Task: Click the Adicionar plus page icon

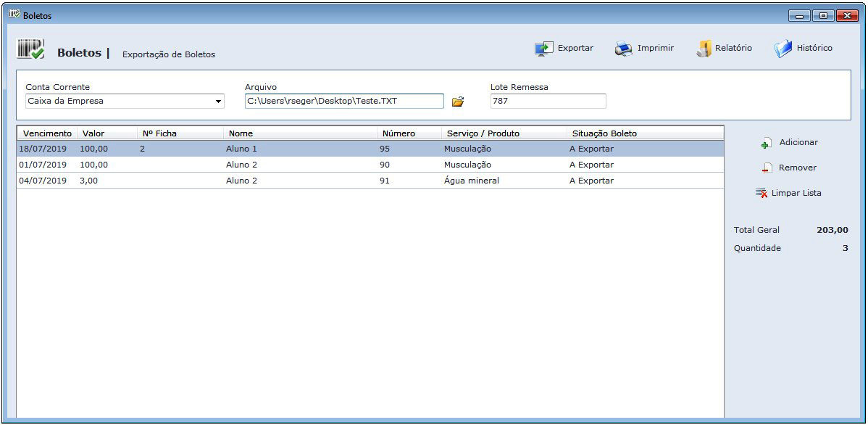Action: coord(767,143)
